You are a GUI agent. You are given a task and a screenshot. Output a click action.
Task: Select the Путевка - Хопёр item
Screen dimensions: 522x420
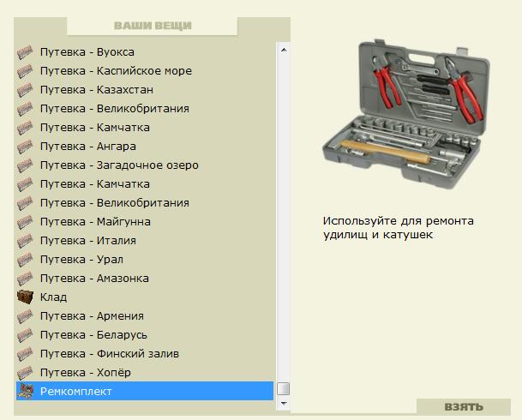(145, 373)
